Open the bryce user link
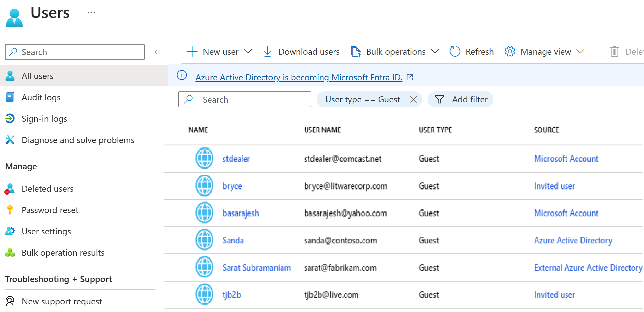Image resolution: width=644 pixels, height=312 pixels. (x=232, y=186)
